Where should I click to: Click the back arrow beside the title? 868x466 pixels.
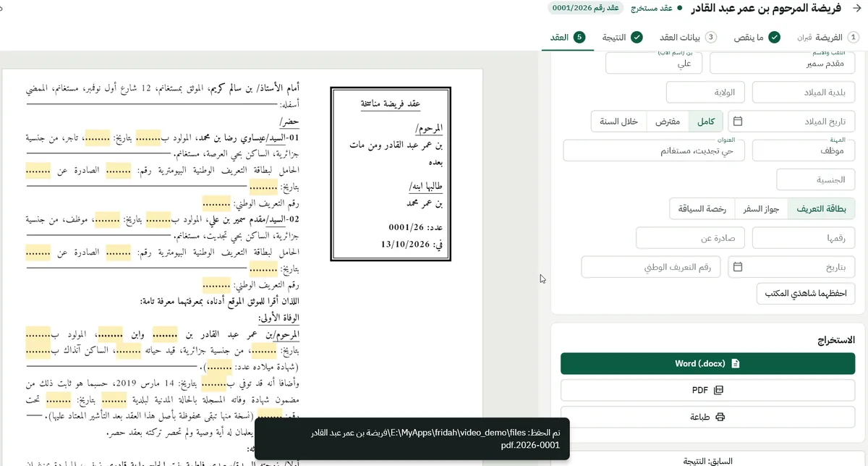point(857,9)
